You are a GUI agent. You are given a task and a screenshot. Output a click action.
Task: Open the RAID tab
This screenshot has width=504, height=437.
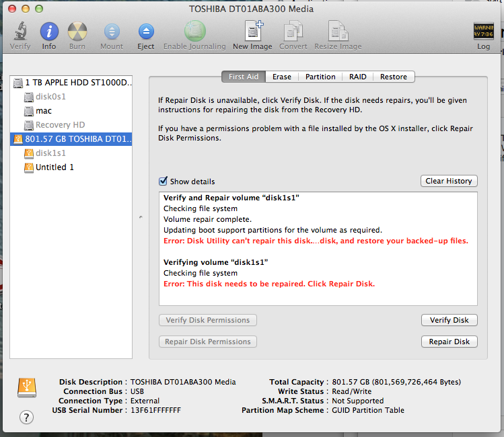click(358, 77)
